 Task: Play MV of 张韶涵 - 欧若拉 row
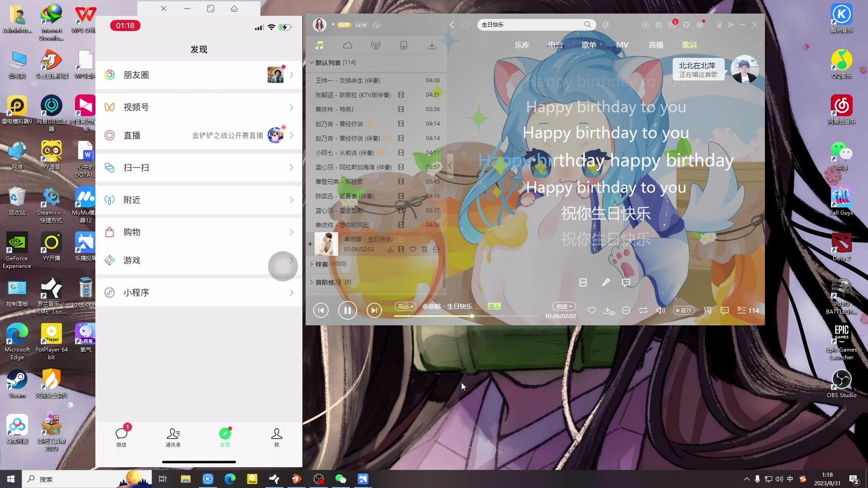pyautogui.click(x=401, y=95)
